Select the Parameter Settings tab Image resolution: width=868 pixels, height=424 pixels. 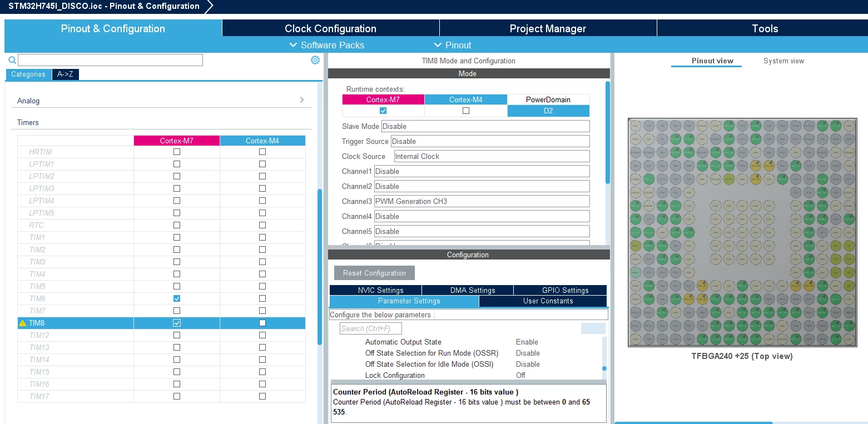tap(404, 301)
